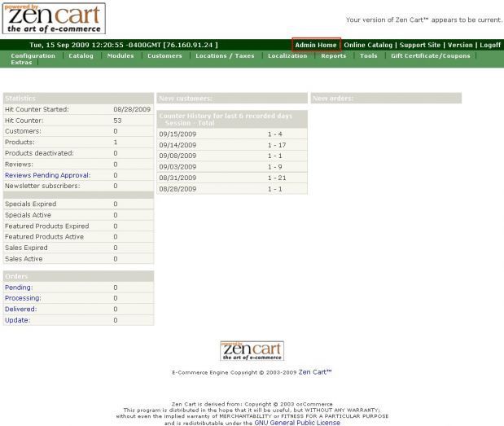Open the Reports menu
Viewport: 504px width, 426px height.
coord(333,56)
